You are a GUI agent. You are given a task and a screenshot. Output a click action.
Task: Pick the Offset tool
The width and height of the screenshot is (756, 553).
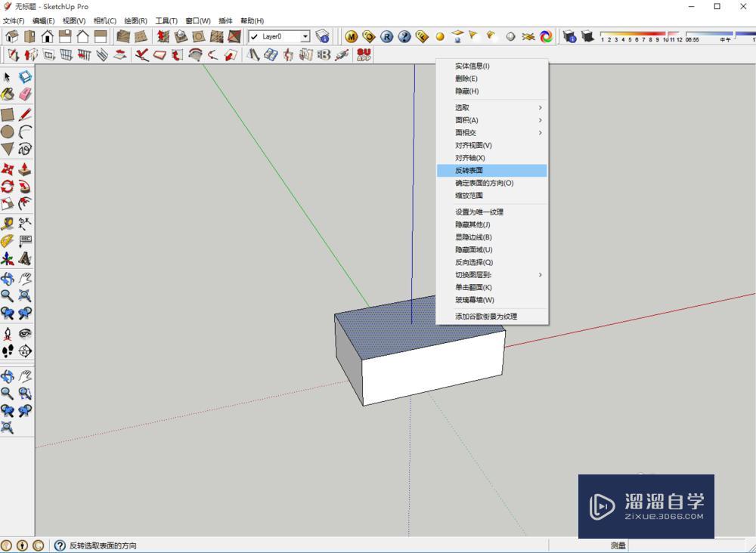coord(25,204)
